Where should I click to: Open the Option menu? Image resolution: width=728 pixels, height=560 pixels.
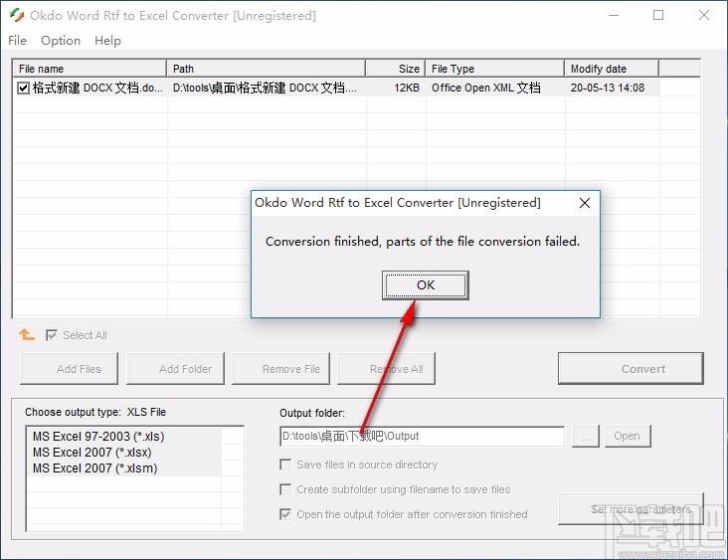[61, 41]
